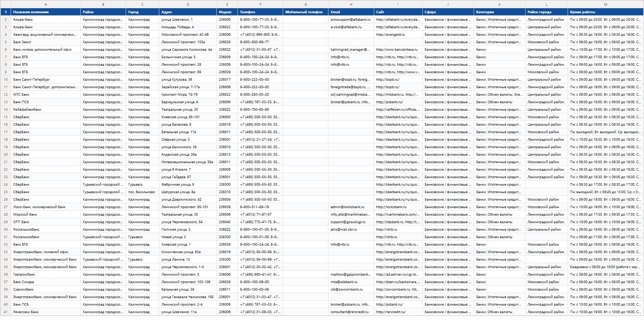The height and width of the screenshot is (322, 644).
Task: Select the 'Мобильный телефон' header cell
Action: [x=306, y=12]
